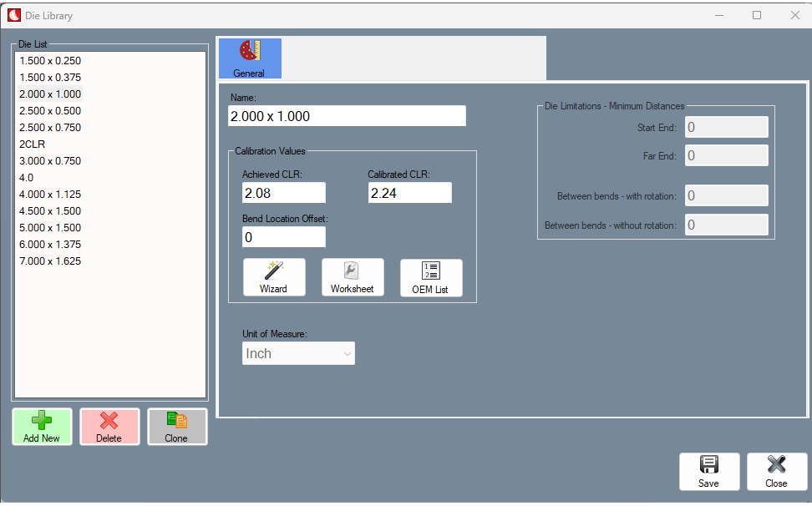Select die 4.500 x 1.500

click(x=50, y=211)
